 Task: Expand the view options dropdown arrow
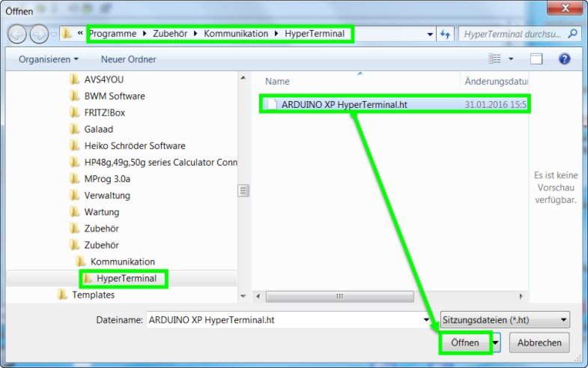click(511, 58)
